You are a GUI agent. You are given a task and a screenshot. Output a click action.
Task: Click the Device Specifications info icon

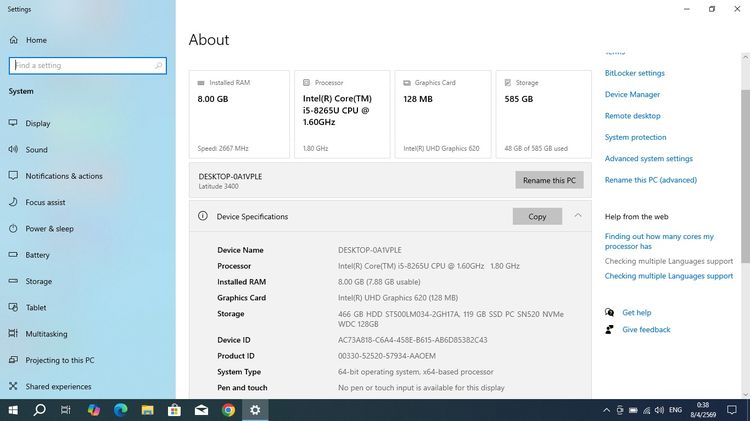click(203, 216)
